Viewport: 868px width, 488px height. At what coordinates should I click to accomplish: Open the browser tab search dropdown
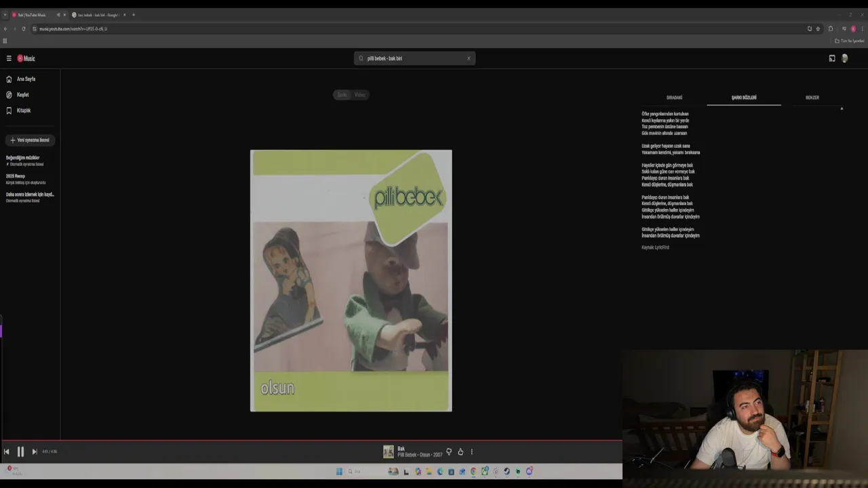pos(5,15)
